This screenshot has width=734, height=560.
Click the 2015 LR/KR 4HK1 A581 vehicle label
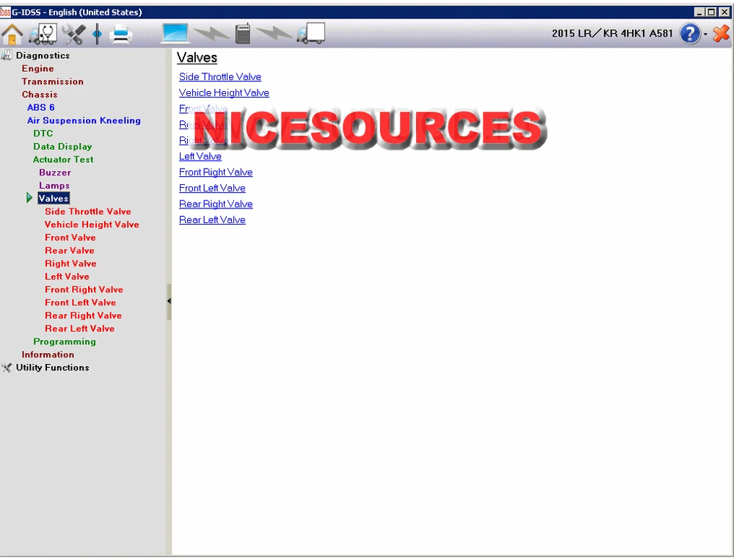612,34
